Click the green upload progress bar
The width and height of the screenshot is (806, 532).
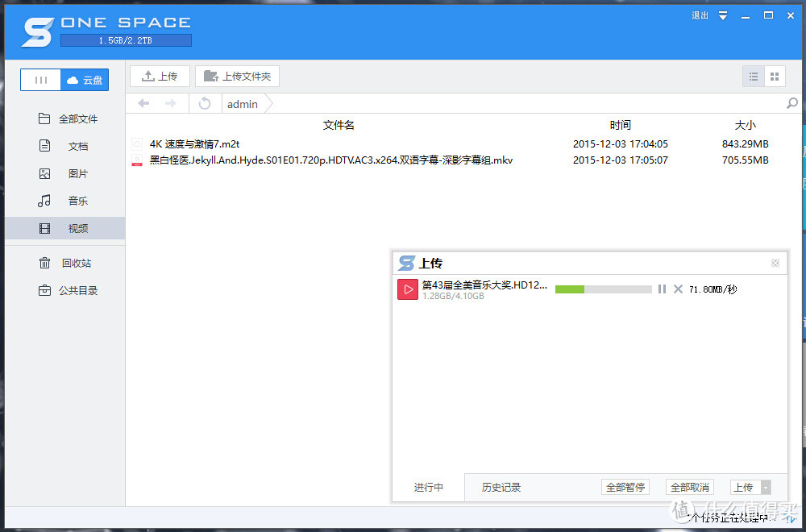coord(604,289)
